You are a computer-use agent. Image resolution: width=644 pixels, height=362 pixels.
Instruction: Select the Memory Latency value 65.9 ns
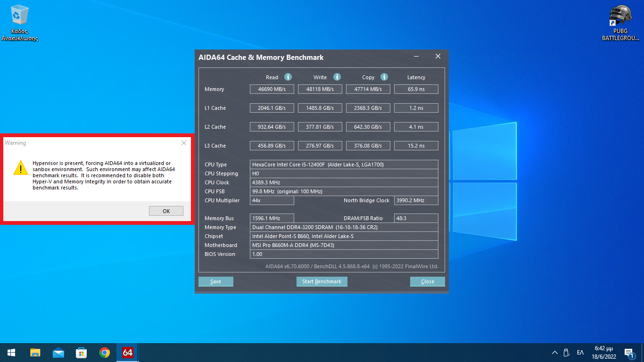416,89
